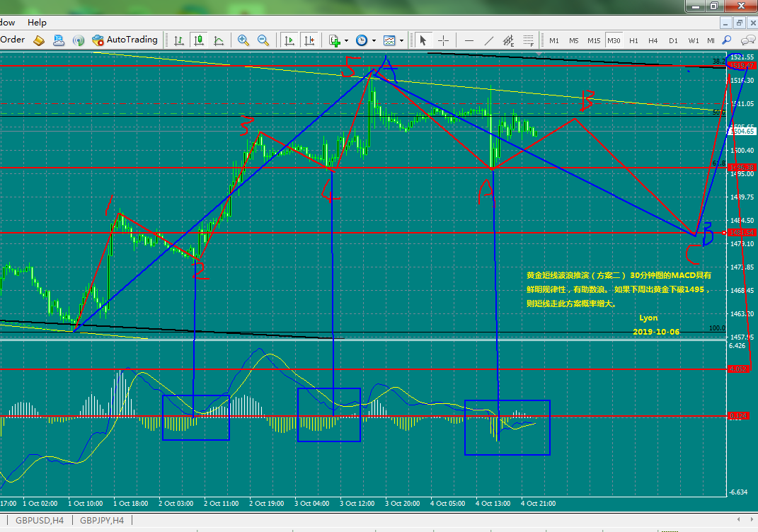The width and height of the screenshot is (758, 532).
Task: Click the Order button in toolbar
Action: coord(13,40)
